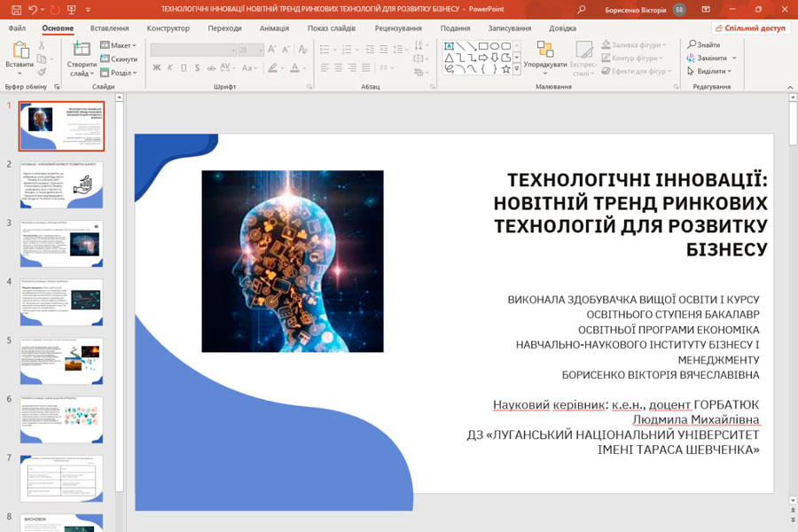Toggle bold formatting (Ж)
Viewport: 798px width, 532px height.
click(x=157, y=67)
